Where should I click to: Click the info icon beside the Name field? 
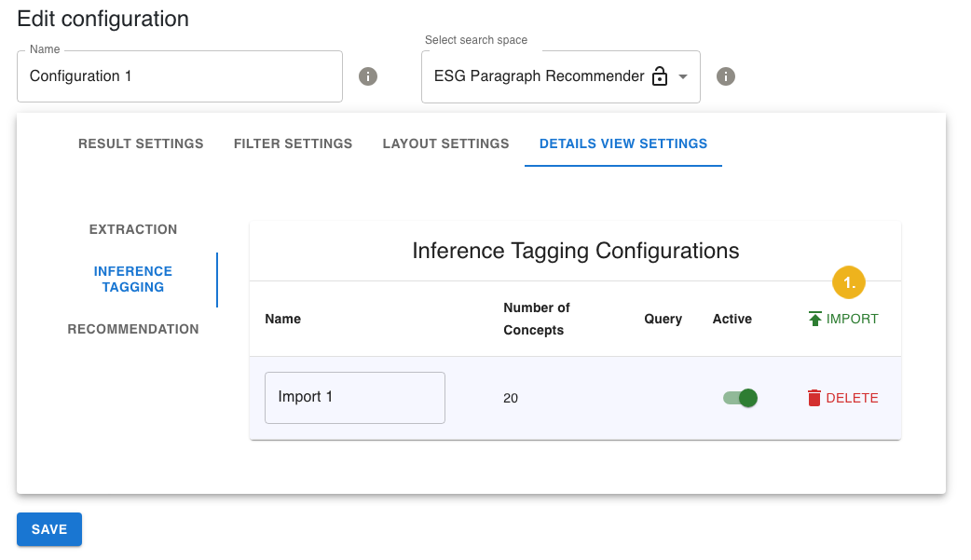coord(368,76)
